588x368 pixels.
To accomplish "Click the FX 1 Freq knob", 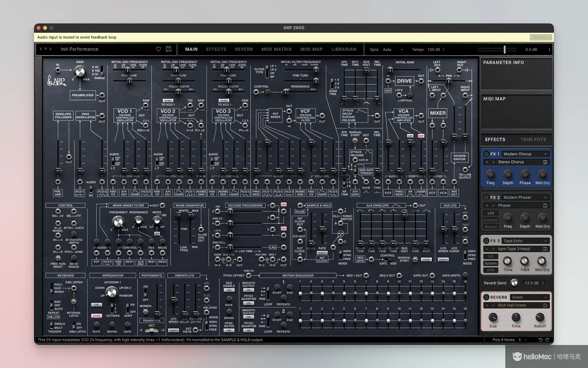I will (x=491, y=174).
